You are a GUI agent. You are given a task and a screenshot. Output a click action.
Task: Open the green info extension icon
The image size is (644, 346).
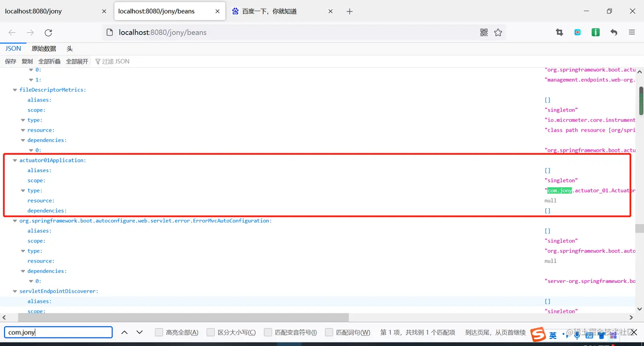(x=595, y=32)
